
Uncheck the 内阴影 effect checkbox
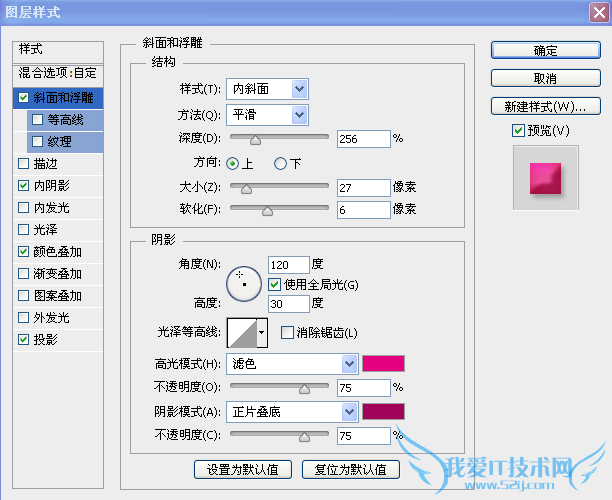coord(23,185)
